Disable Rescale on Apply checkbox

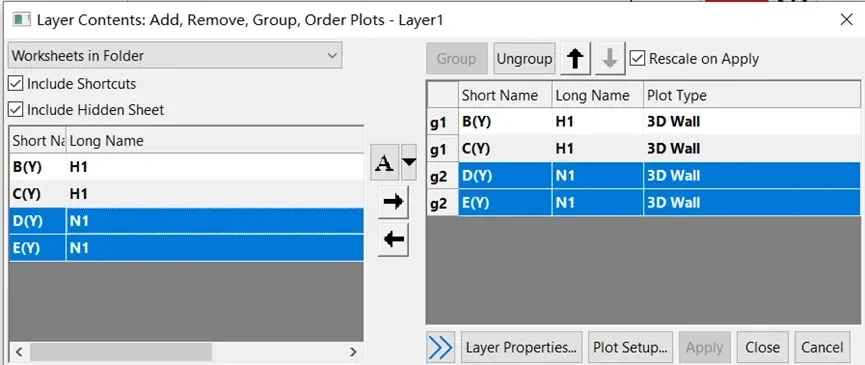(x=637, y=58)
